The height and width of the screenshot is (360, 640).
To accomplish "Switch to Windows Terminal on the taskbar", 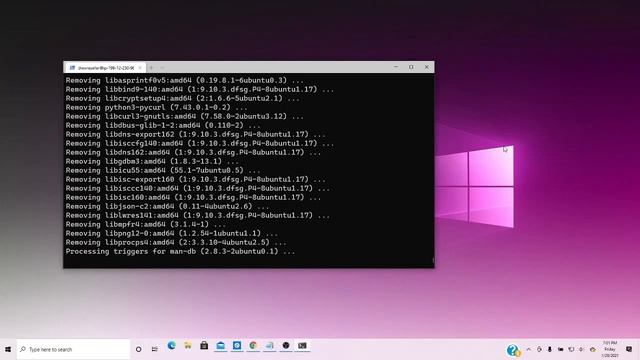I will [302, 346].
